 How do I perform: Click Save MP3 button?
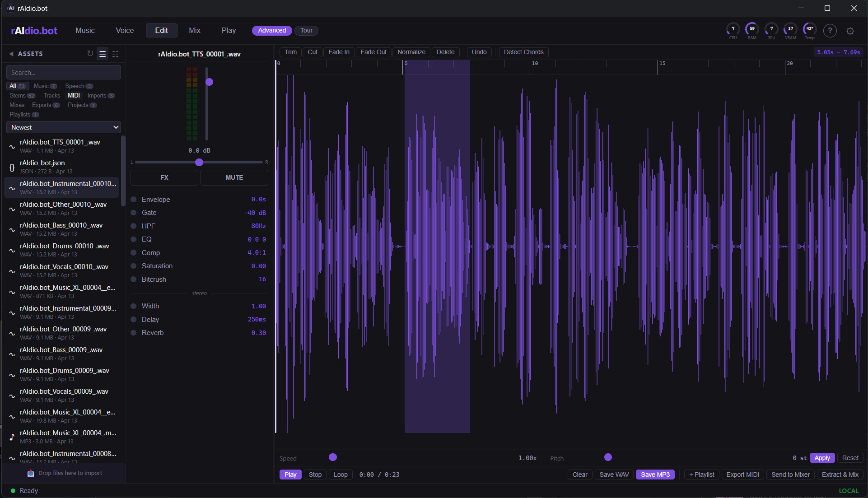pyautogui.click(x=655, y=475)
